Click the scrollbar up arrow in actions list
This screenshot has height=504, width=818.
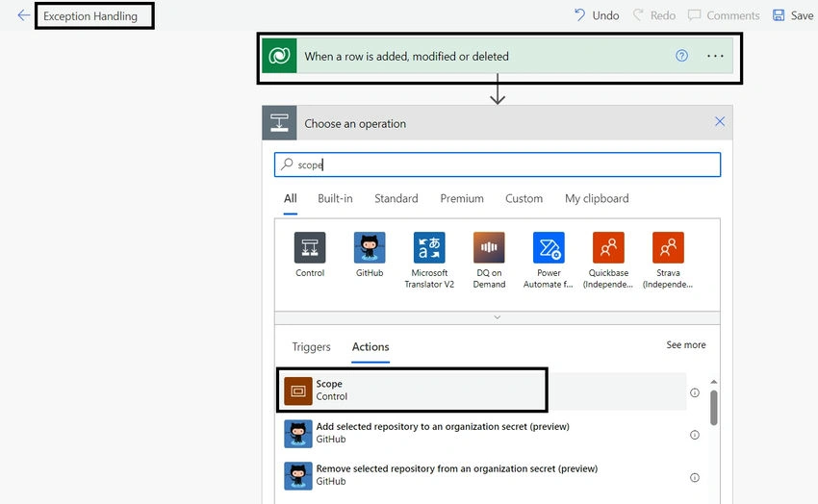[x=714, y=382]
